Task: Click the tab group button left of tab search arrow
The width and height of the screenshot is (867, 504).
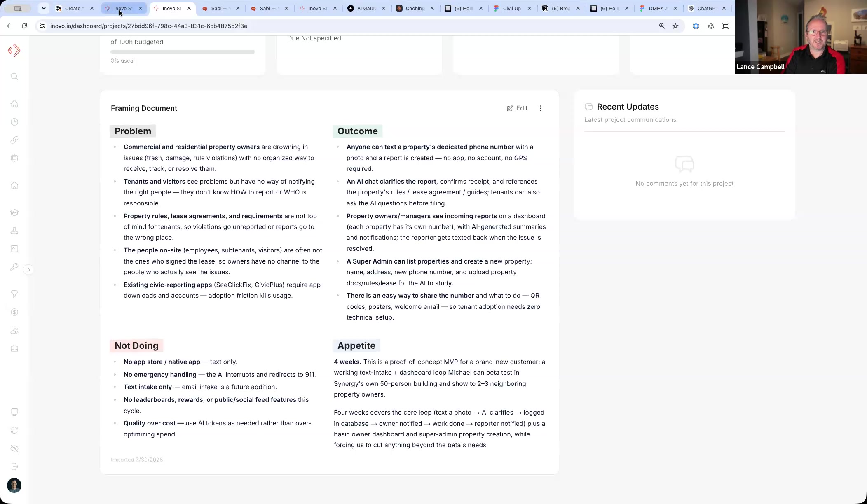Action: [x=17, y=8]
